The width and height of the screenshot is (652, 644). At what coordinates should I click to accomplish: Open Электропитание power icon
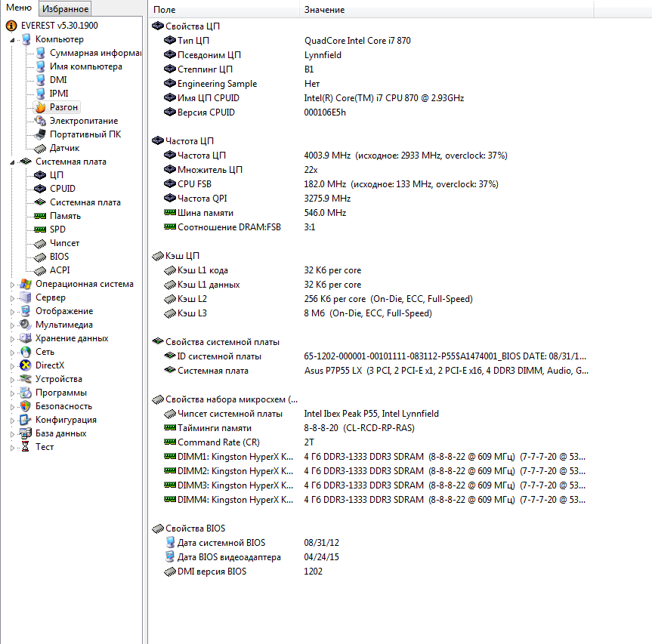(40, 121)
